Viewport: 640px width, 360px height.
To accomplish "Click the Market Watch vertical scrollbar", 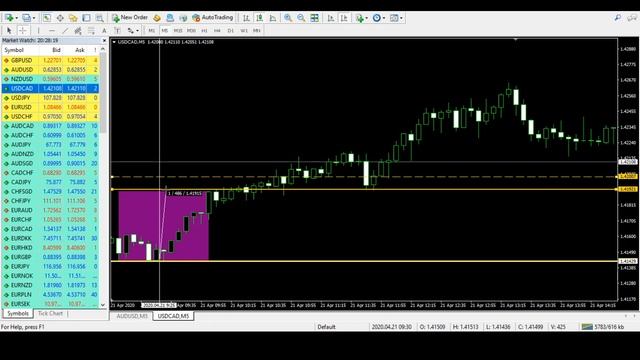I will point(103,93).
